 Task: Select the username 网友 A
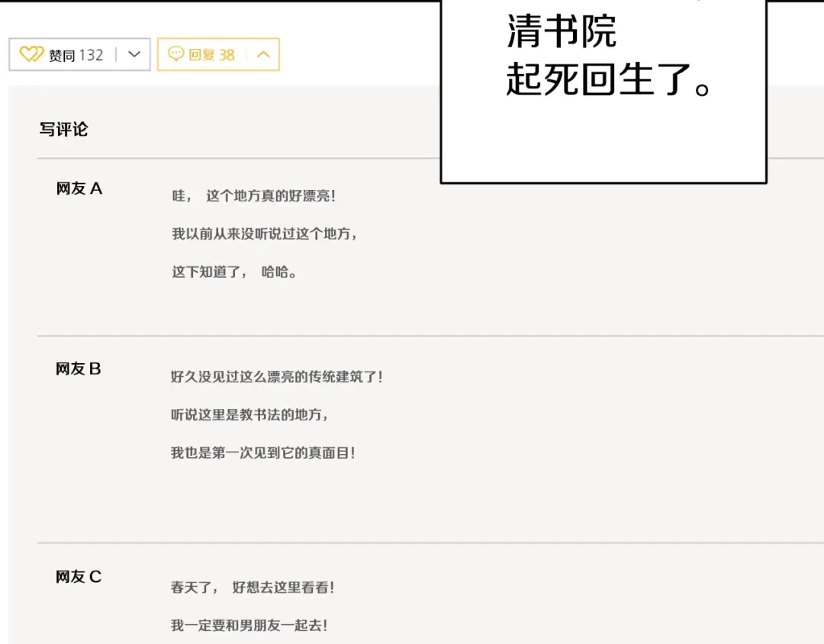pyautogui.click(x=79, y=188)
